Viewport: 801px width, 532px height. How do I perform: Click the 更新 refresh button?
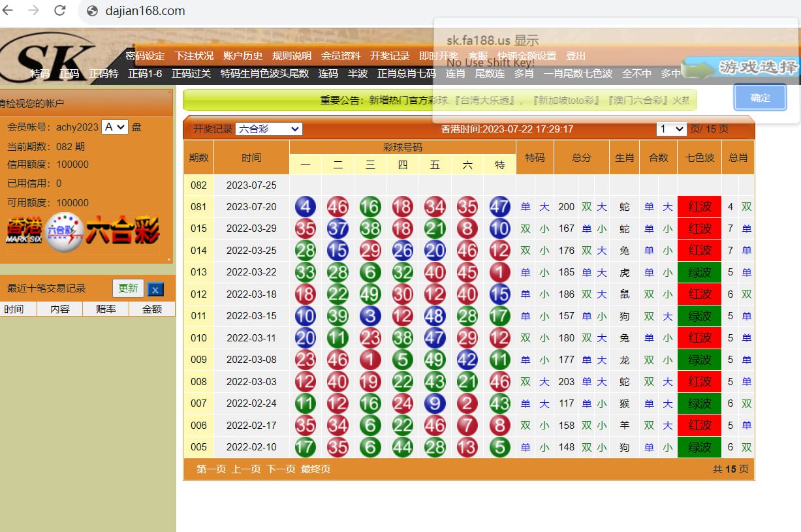point(128,289)
